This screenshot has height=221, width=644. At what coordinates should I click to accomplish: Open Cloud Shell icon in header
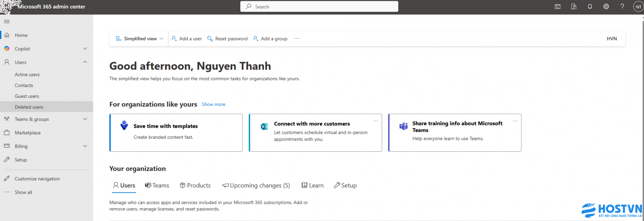[557, 6]
